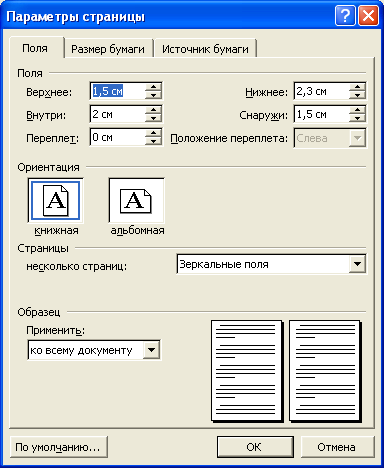The height and width of the screenshot is (468, 384).
Task: Decrease the Переплет gutter value
Action: (153, 141)
